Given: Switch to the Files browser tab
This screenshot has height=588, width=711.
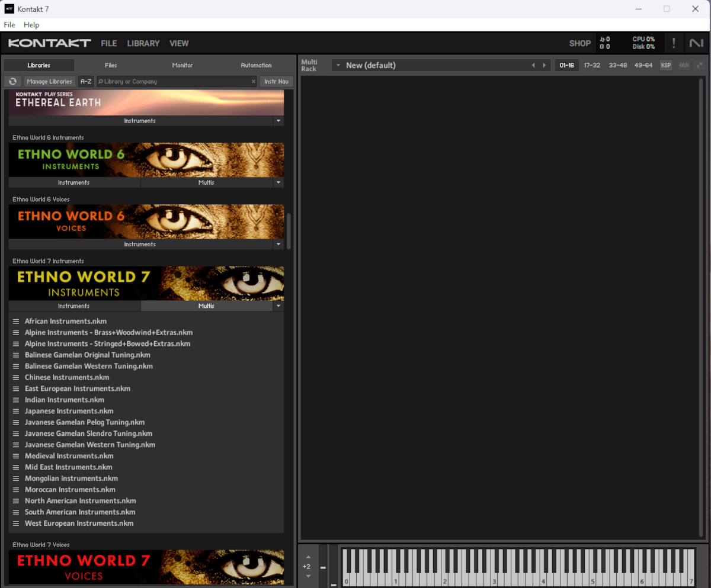Looking at the screenshot, I should click(x=111, y=65).
